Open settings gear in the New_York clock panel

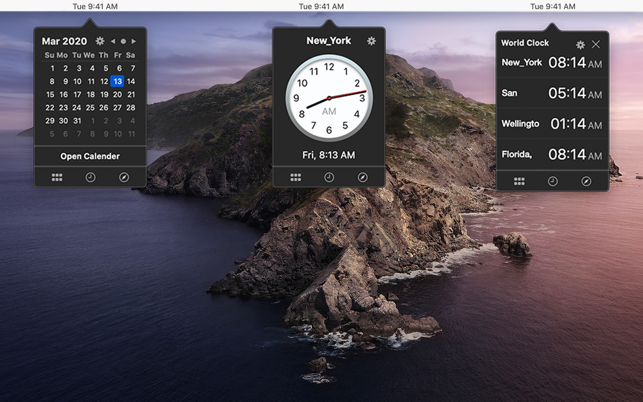pos(371,41)
